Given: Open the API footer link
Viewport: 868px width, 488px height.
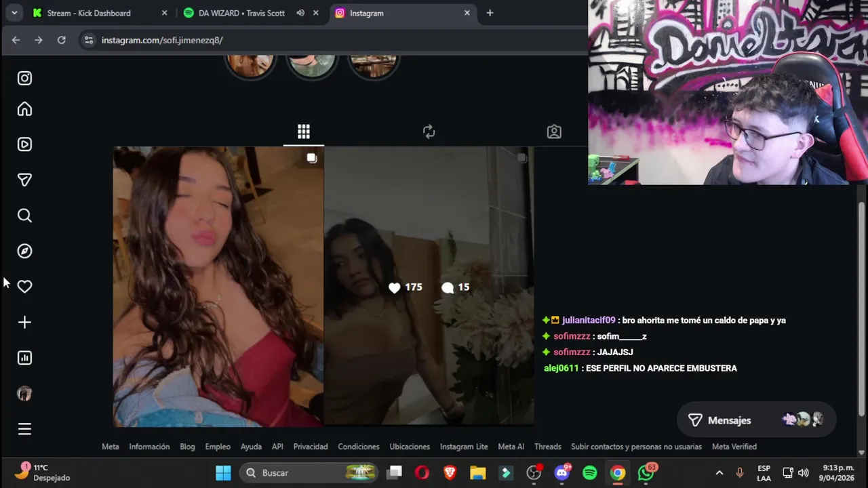Looking at the screenshot, I should [277, 447].
